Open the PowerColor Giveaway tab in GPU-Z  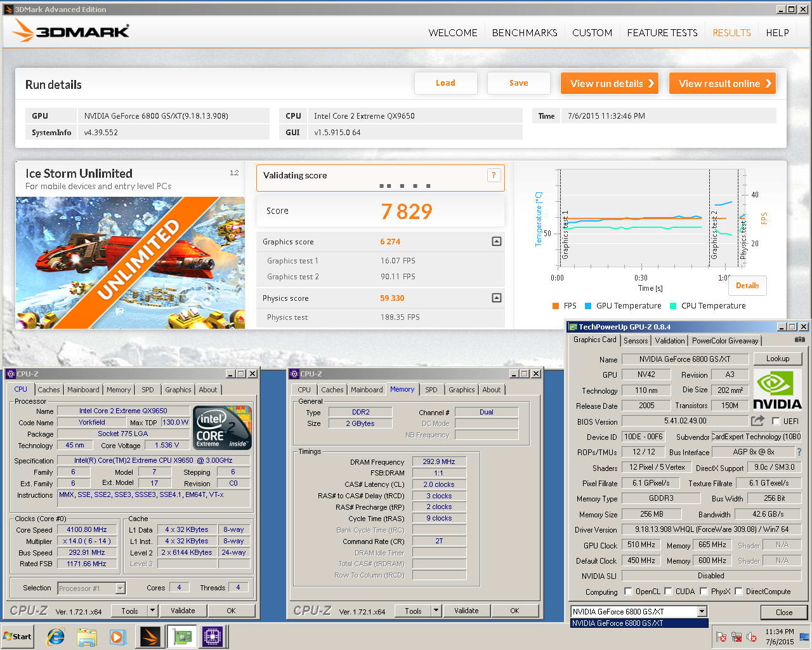[x=725, y=340]
